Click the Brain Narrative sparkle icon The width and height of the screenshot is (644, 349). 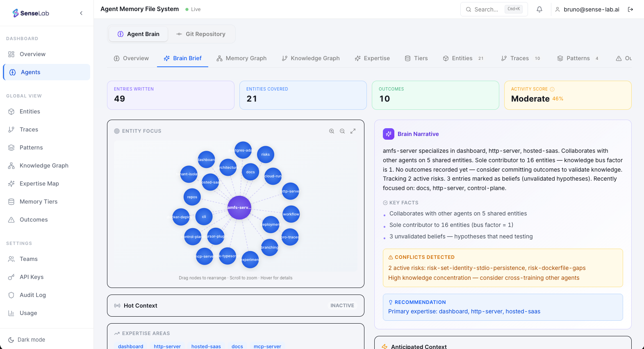tap(388, 134)
